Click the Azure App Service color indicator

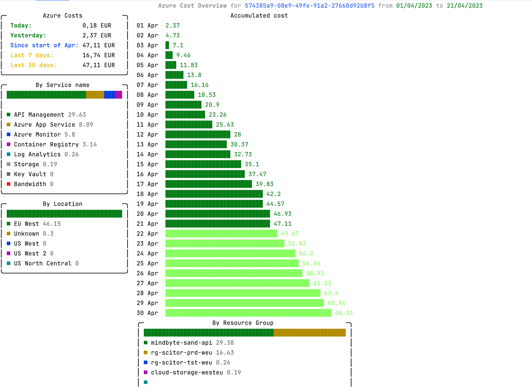coord(9,125)
